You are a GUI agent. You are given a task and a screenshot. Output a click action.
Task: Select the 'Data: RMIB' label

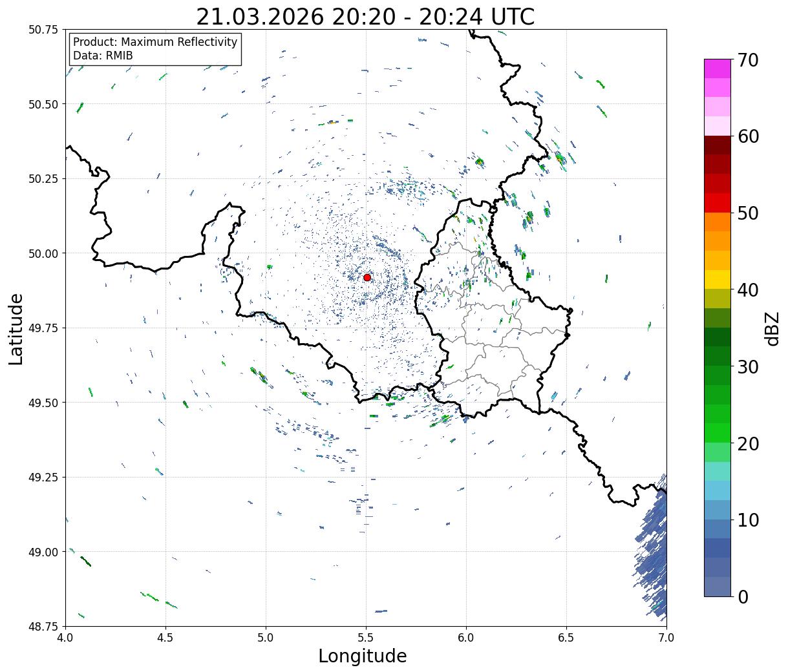(103, 56)
